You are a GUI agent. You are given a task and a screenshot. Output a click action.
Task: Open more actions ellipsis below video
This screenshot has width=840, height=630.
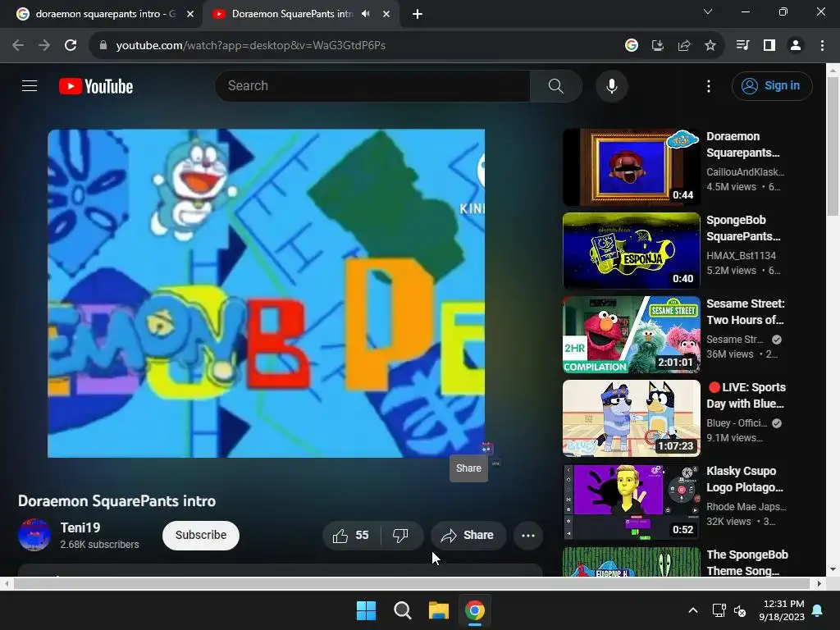click(527, 535)
